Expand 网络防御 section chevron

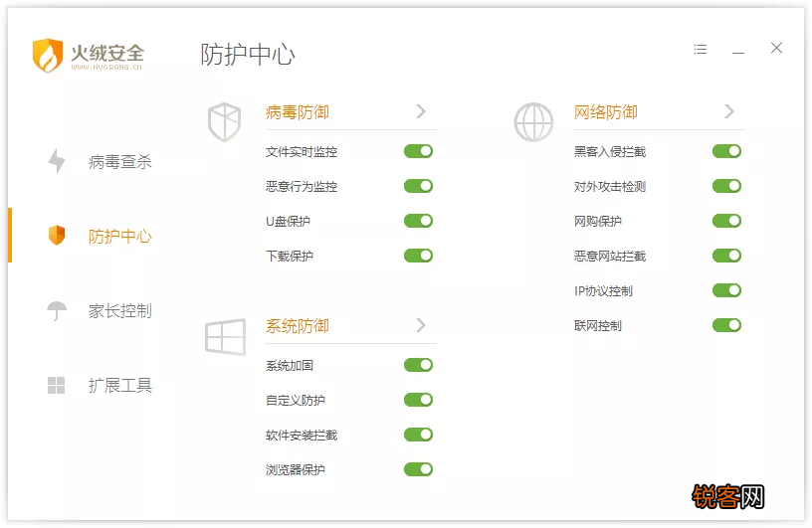pyautogui.click(x=729, y=111)
